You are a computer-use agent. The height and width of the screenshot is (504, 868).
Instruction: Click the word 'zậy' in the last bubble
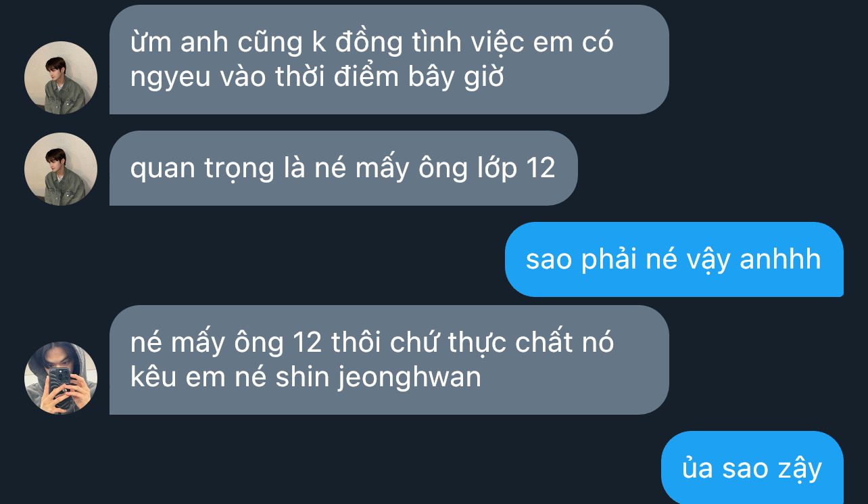[x=798, y=469]
